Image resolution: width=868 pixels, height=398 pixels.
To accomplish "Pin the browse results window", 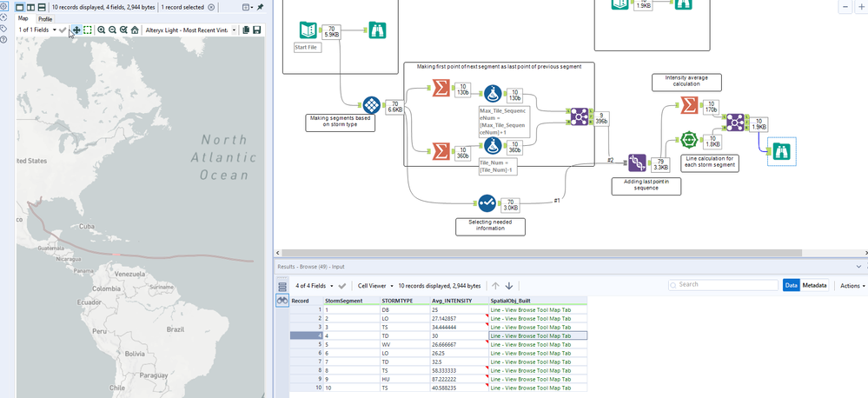I will point(260,7).
